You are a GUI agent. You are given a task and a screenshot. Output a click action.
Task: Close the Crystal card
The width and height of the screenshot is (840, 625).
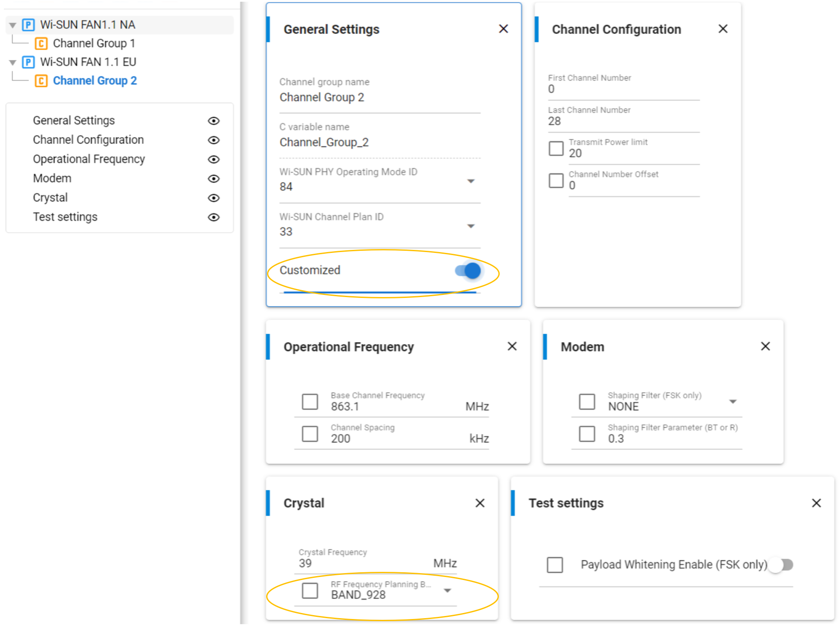(480, 503)
